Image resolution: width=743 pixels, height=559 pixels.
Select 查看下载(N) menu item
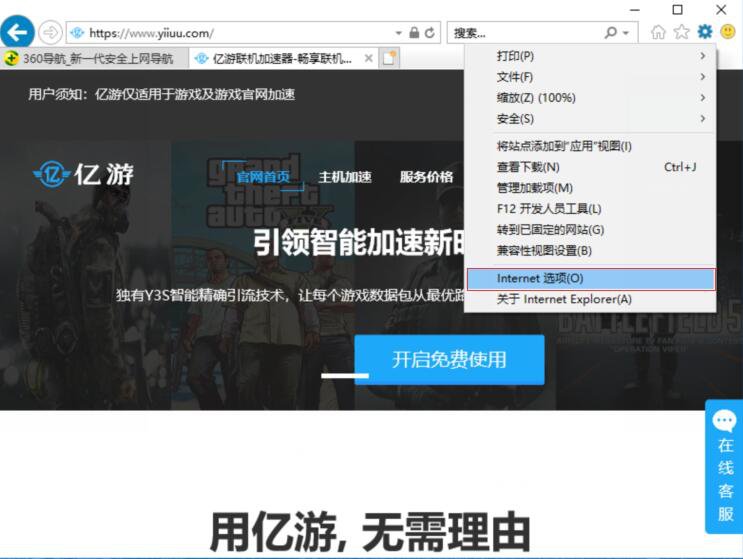pos(590,167)
